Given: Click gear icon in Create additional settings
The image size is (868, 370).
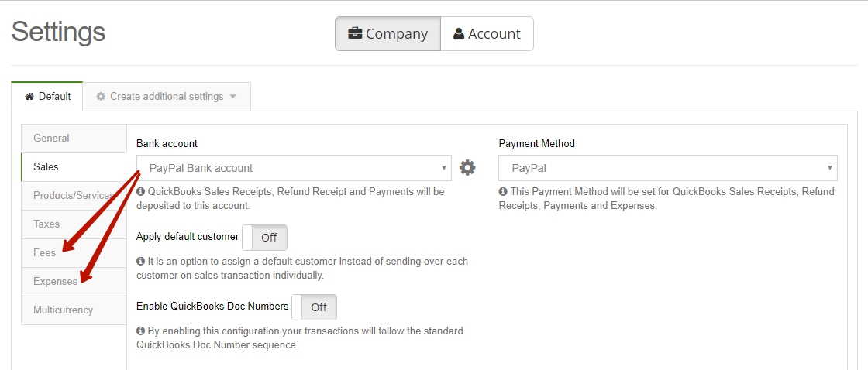Looking at the screenshot, I should (101, 96).
